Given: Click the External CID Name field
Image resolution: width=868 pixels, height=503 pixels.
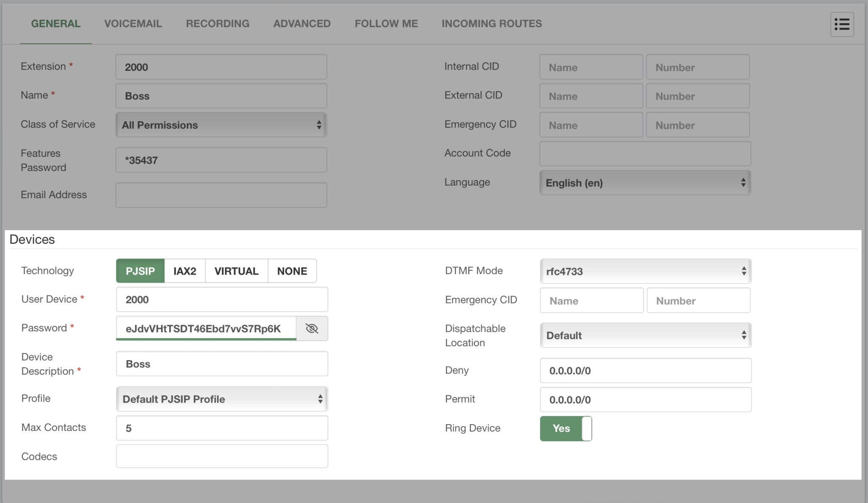Looking at the screenshot, I should click(x=591, y=96).
